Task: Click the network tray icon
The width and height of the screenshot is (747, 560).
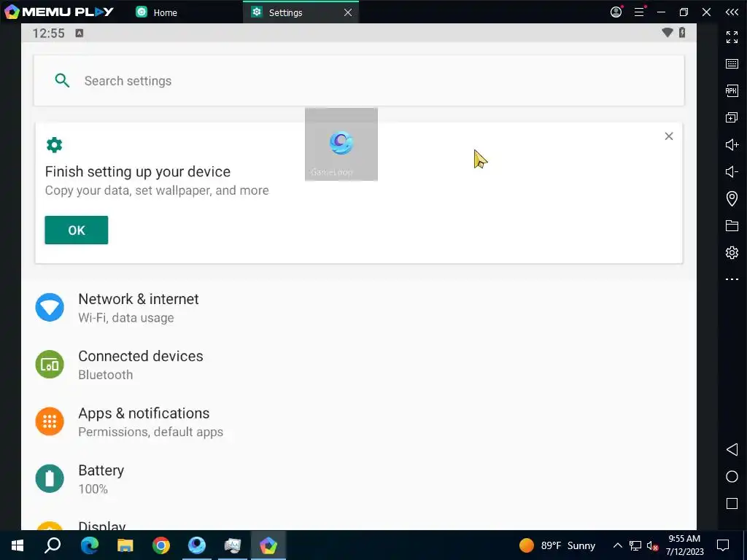Action: pos(635,545)
